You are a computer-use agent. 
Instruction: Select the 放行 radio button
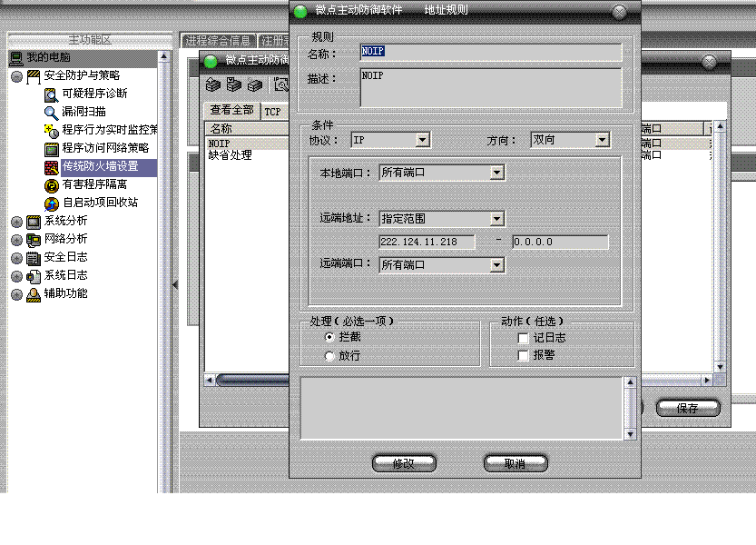(329, 356)
